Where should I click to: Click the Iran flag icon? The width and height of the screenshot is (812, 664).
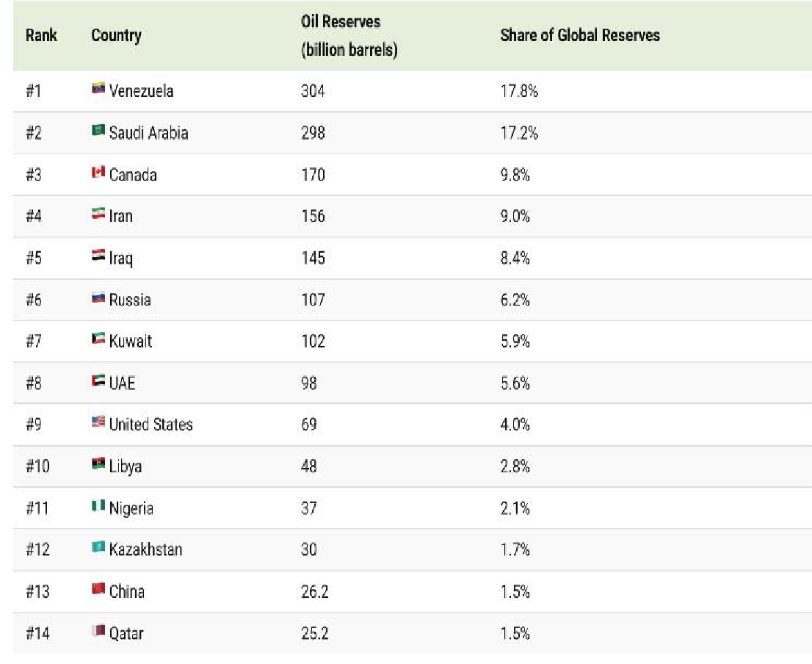tap(98, 214)
